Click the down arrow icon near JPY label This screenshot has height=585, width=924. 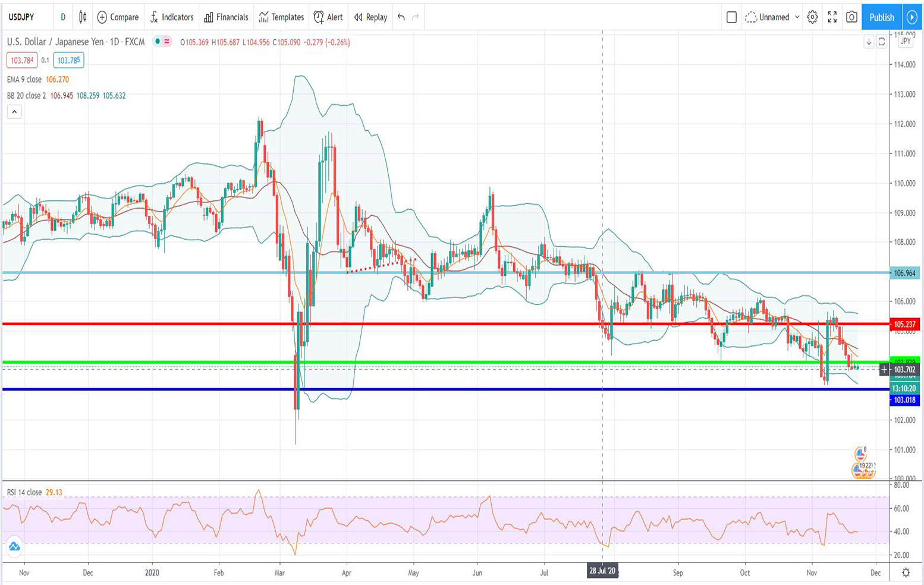869,42
